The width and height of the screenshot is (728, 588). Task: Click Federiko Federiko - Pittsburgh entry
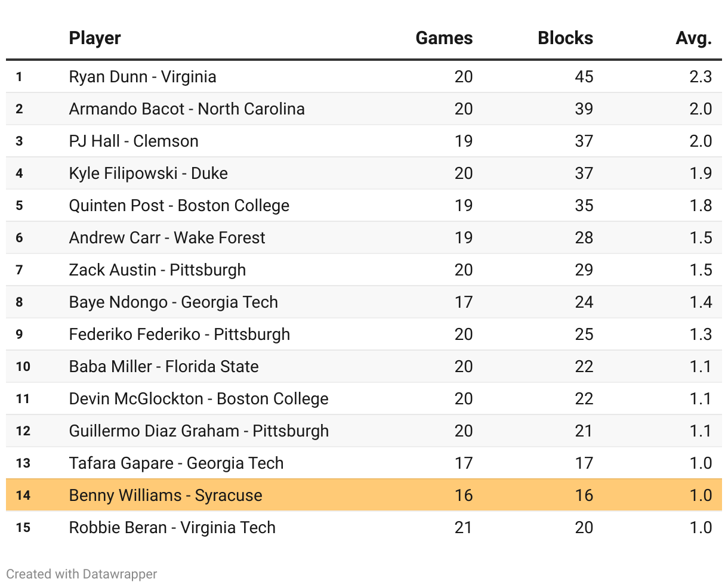[180, 335]
